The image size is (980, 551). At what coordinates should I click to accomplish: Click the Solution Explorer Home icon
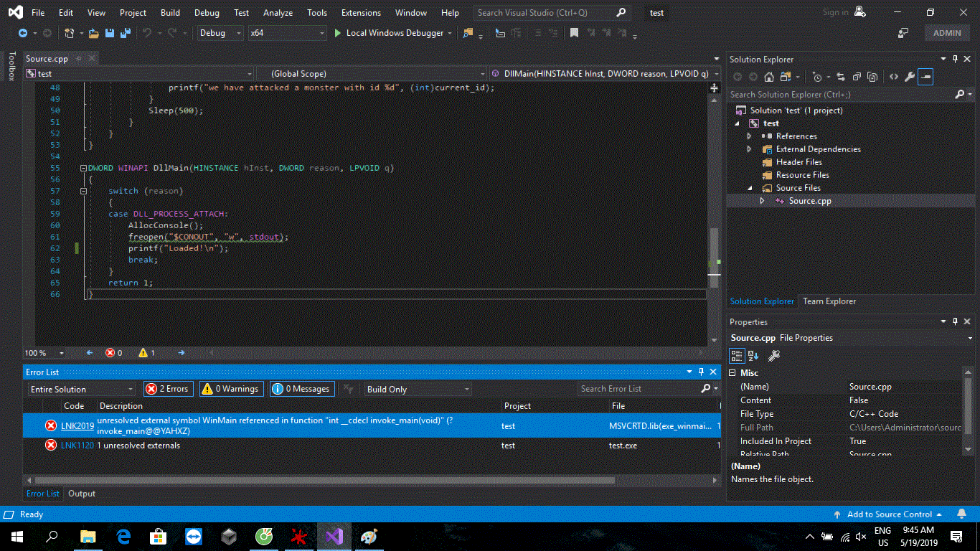pos(768,77)
